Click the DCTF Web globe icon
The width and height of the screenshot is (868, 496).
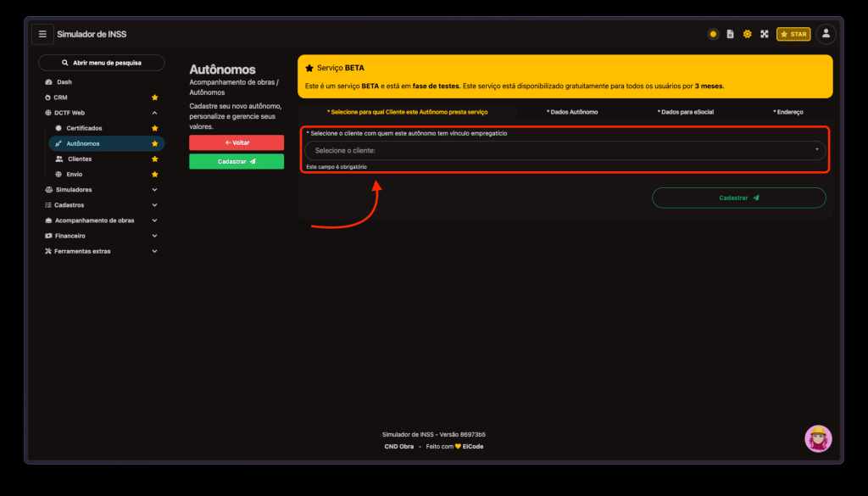click(x=48, y=113)
